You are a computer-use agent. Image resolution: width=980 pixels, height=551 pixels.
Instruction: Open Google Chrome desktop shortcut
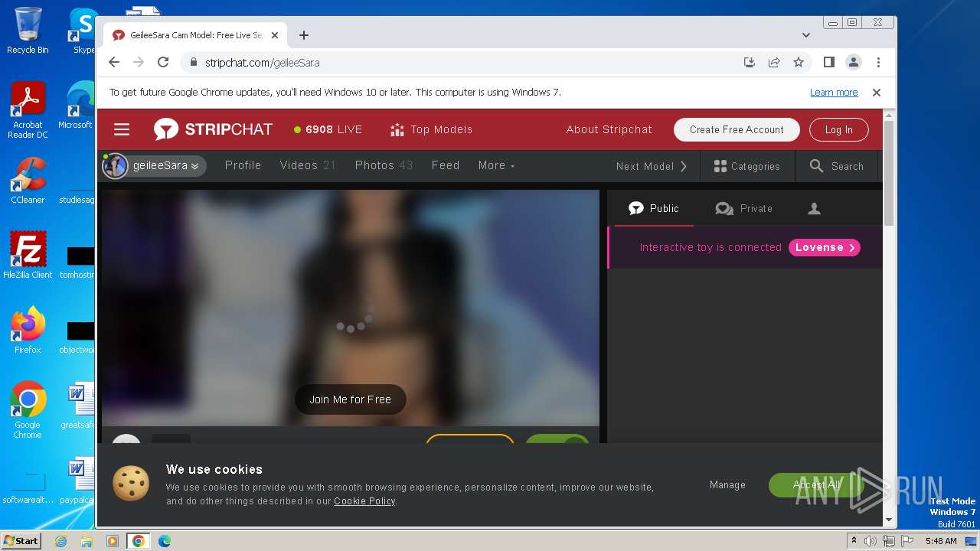click(28, 409)
